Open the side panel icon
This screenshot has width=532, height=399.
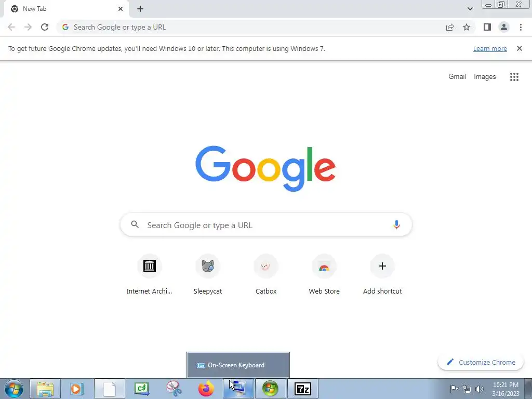(x=487, y=27)
